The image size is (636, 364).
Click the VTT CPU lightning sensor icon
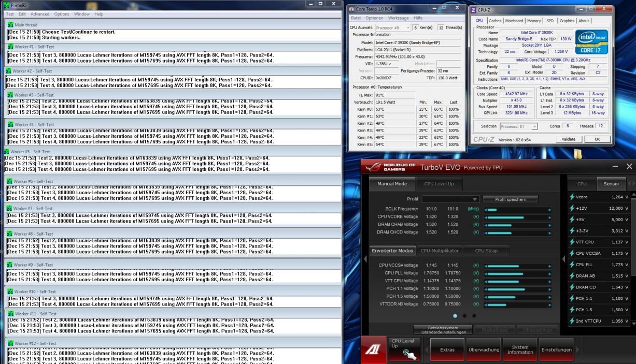pos(572,242)
